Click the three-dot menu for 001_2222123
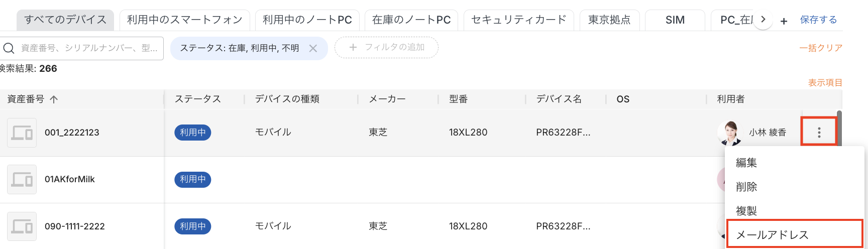 pyautogui.click(x=819, y=132)
